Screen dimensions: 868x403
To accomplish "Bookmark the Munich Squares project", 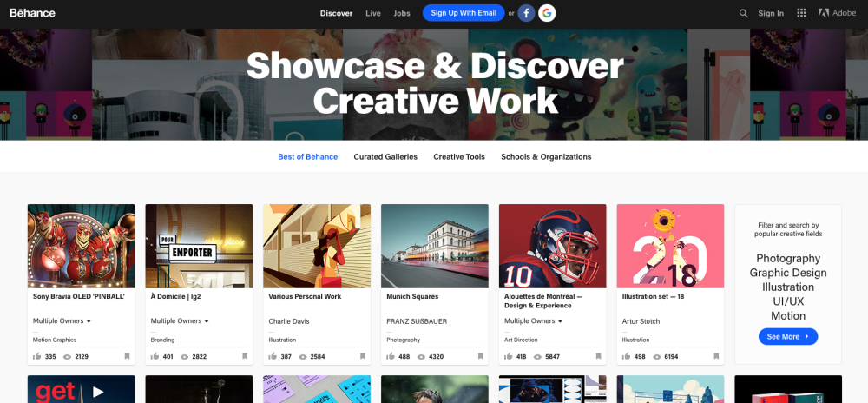I will click(481, 356).
